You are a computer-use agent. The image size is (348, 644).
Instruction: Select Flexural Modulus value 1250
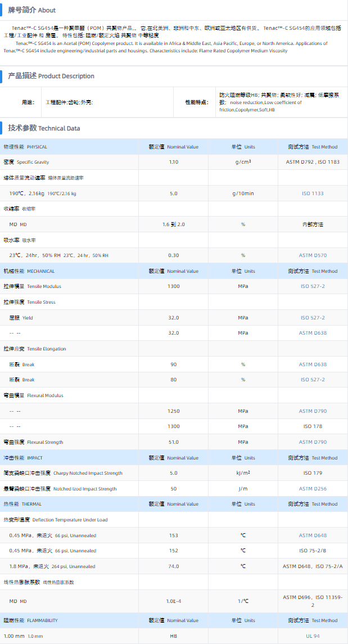[174, 411]
